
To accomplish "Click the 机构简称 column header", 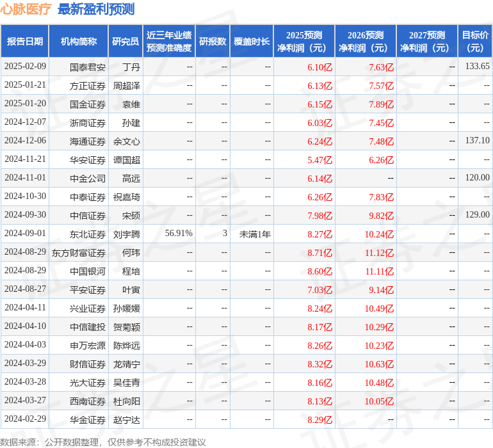I will click(79, 42).
